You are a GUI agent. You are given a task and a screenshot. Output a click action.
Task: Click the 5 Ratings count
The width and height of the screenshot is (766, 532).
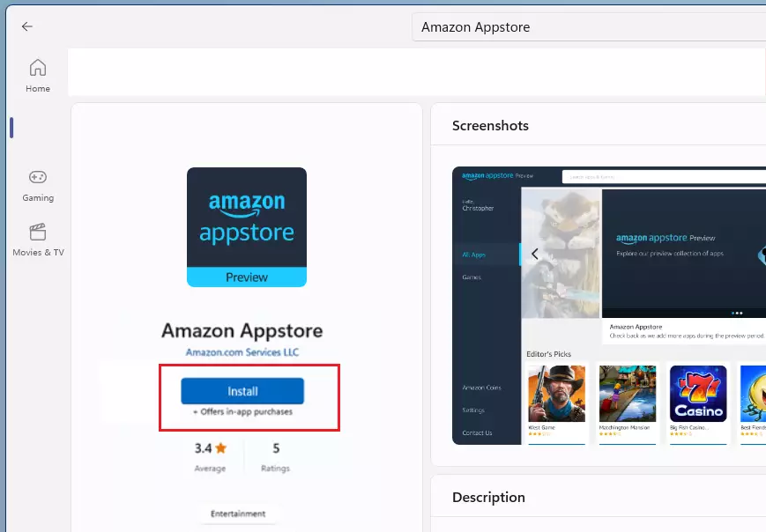click(276, 457)
